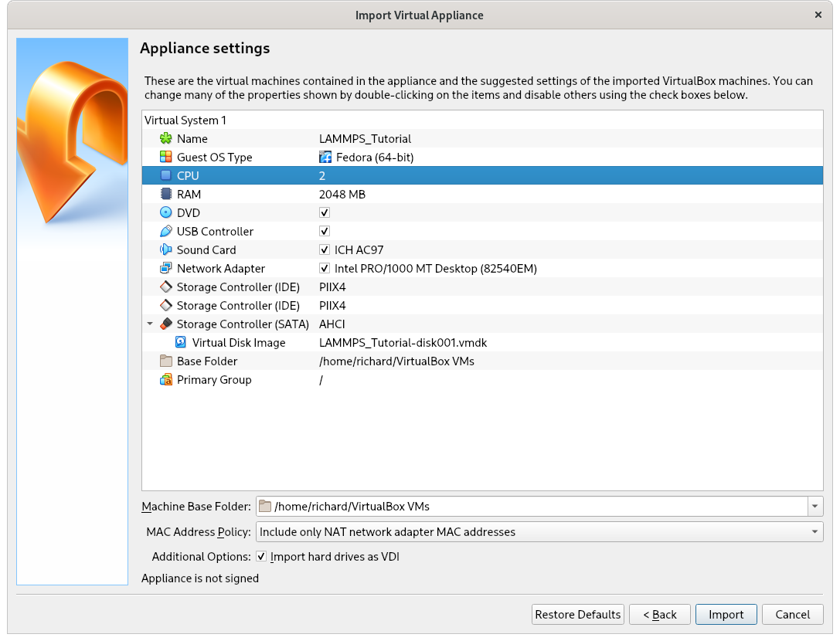The height and width of the screenshot is (641, 840).
Task: Toggle Import hard drives as VDI
Action: [261, 556]
